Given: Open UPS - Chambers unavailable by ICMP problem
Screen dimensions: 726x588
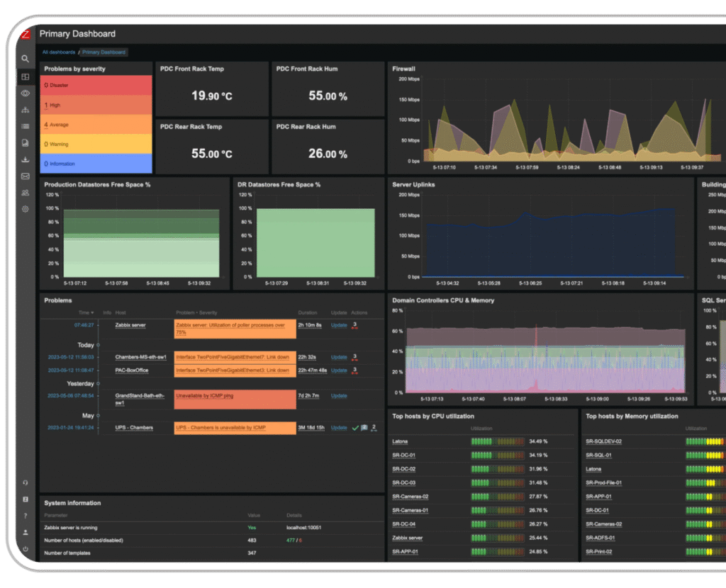Looking at the screenshot, I should tap(221, 427).
